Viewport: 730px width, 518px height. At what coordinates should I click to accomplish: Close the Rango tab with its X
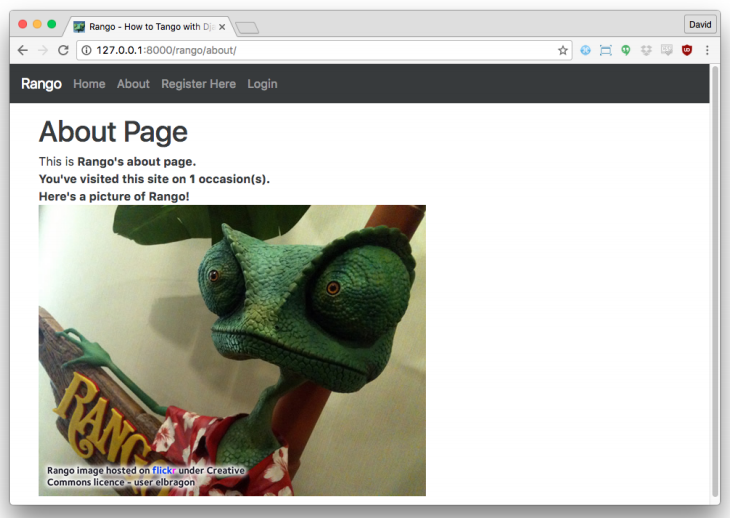222,27
